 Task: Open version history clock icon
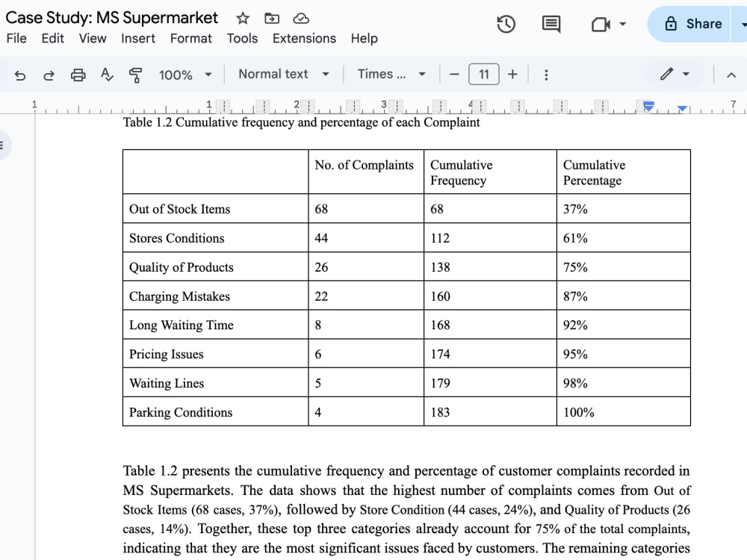tap(506, 24)
